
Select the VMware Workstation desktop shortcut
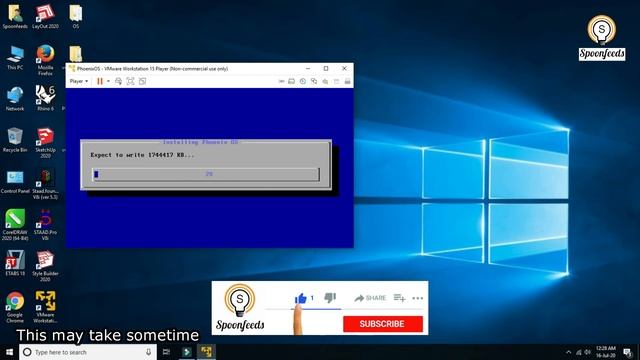[45, 307]
